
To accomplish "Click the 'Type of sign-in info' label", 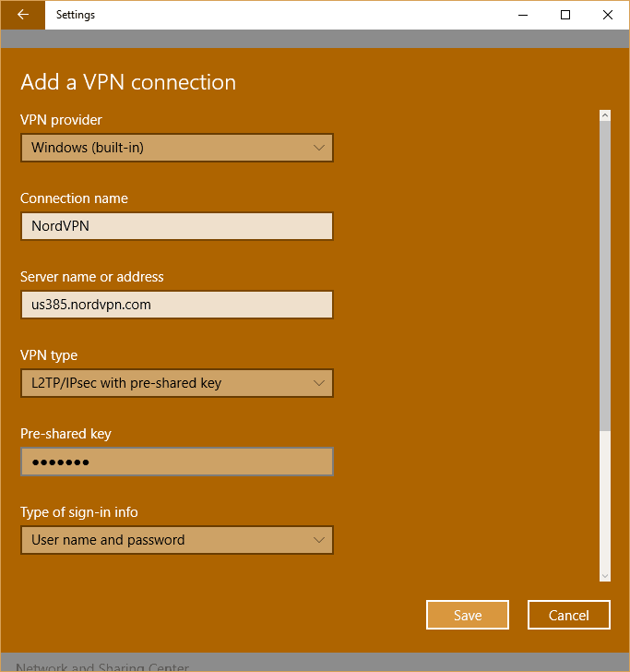I will (x=79, y=512).
